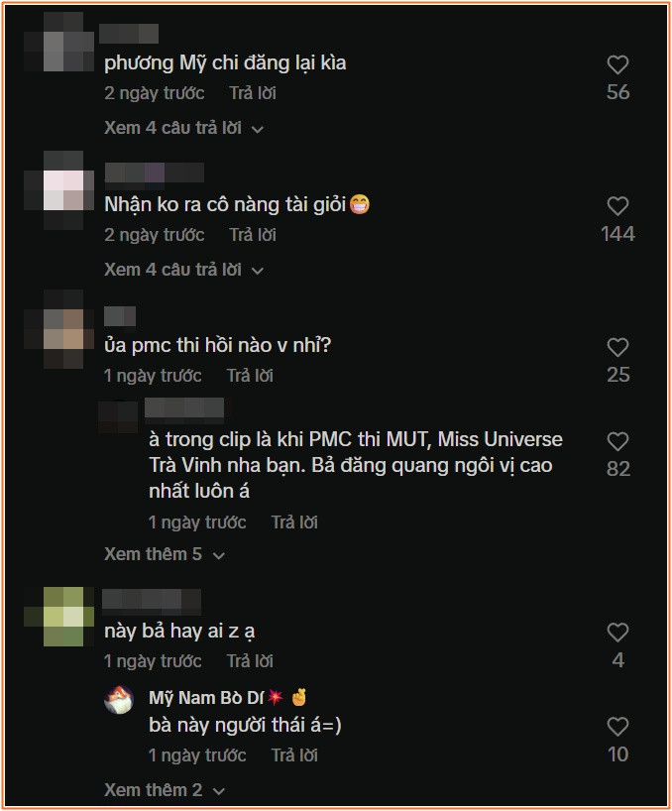672x811 pixels.
Task: Reply to the Miss Universe Trà Vinh answer
Action: pos(294,522)
